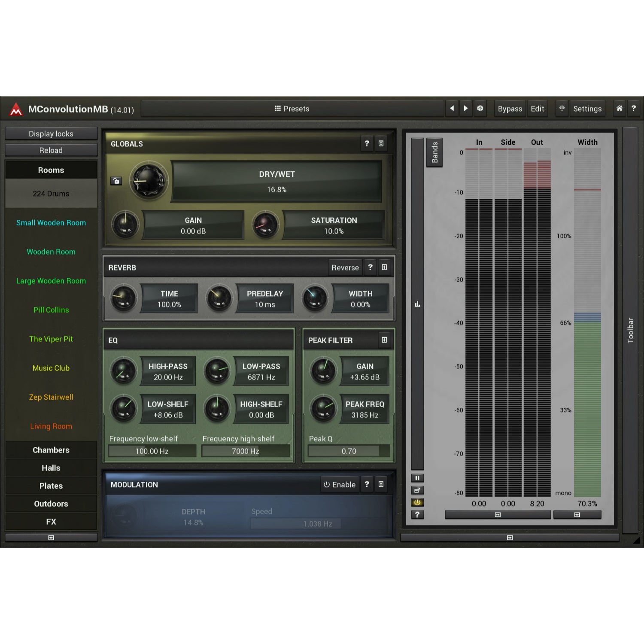The height and width of the screenshot is (644, 644).
Task: Click the Saturation 10.0% value field
Action: (334, 225)
